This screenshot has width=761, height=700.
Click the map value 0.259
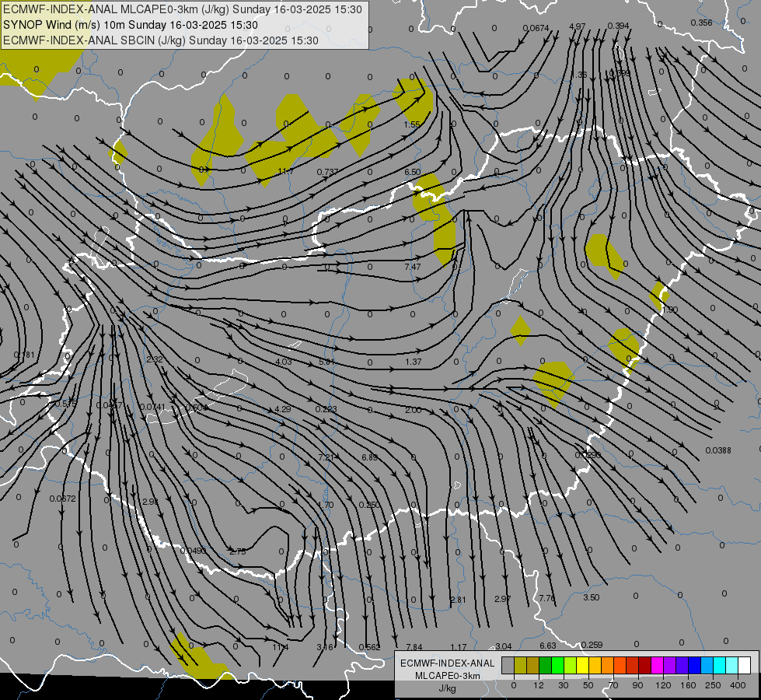coord(592,645)
